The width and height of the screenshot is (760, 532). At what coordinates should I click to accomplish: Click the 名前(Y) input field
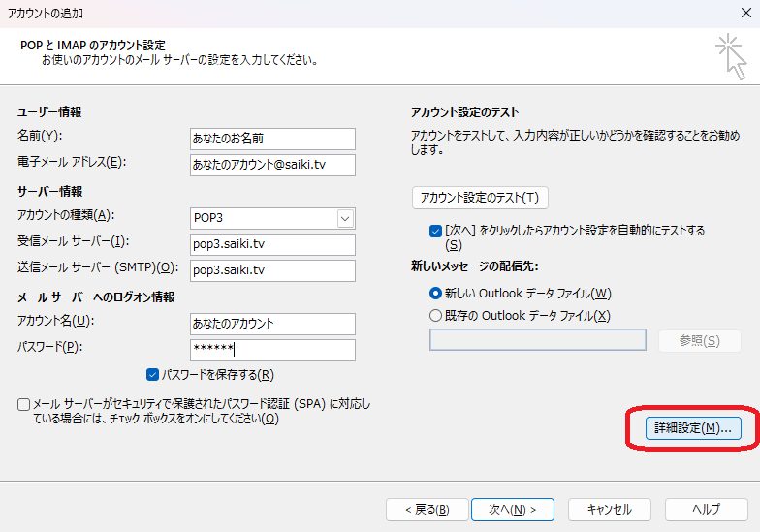(x=272, y=139)
